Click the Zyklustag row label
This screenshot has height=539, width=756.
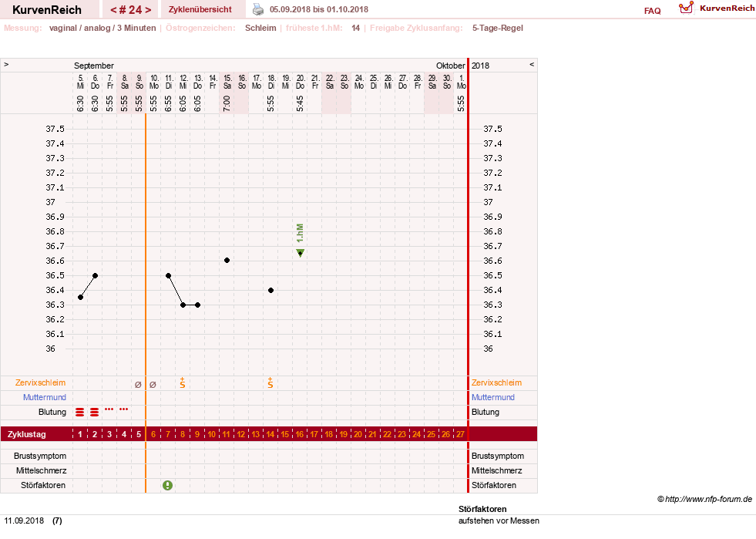tap(26, 434)
